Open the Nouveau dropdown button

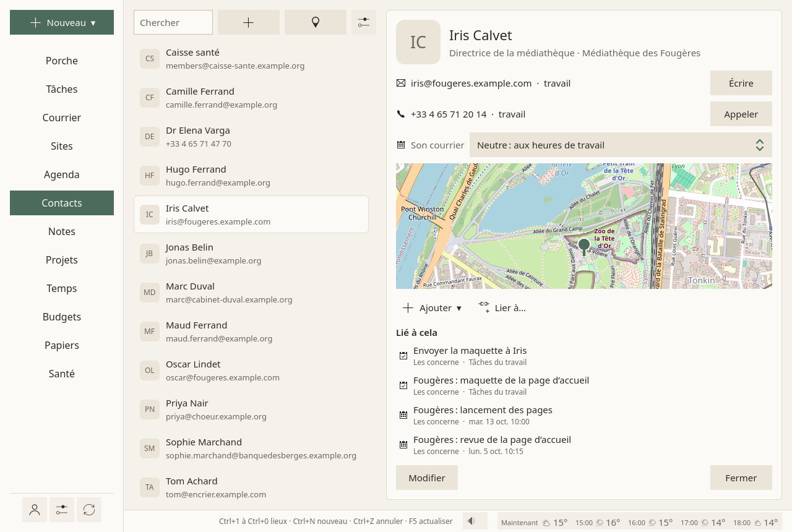pyautogui.click(x=62, y=22)
